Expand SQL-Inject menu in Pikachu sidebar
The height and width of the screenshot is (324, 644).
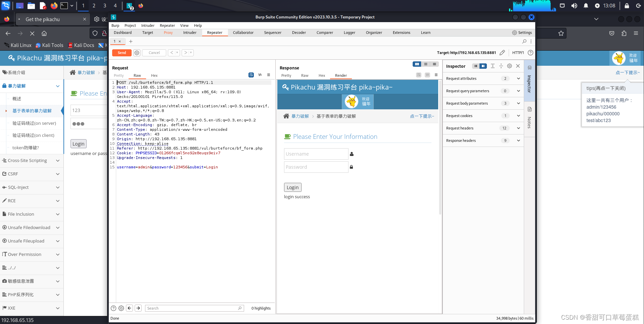coord(32,187)
